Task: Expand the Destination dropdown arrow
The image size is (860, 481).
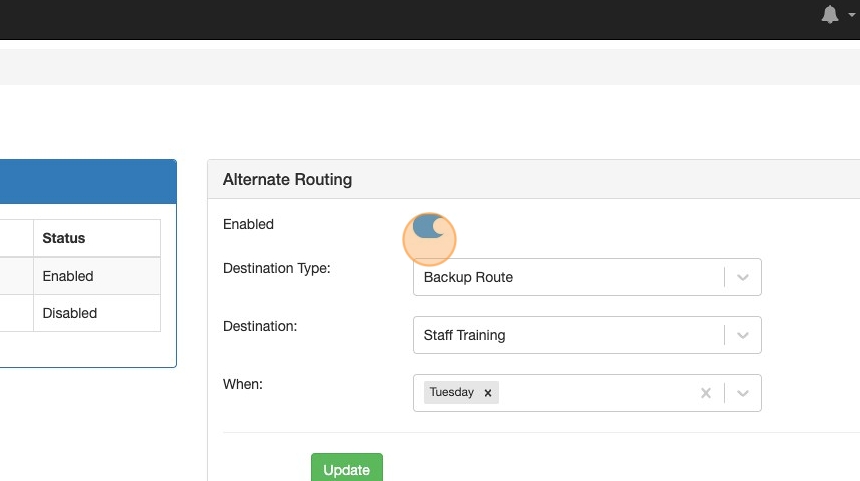Action: [743, 335]
